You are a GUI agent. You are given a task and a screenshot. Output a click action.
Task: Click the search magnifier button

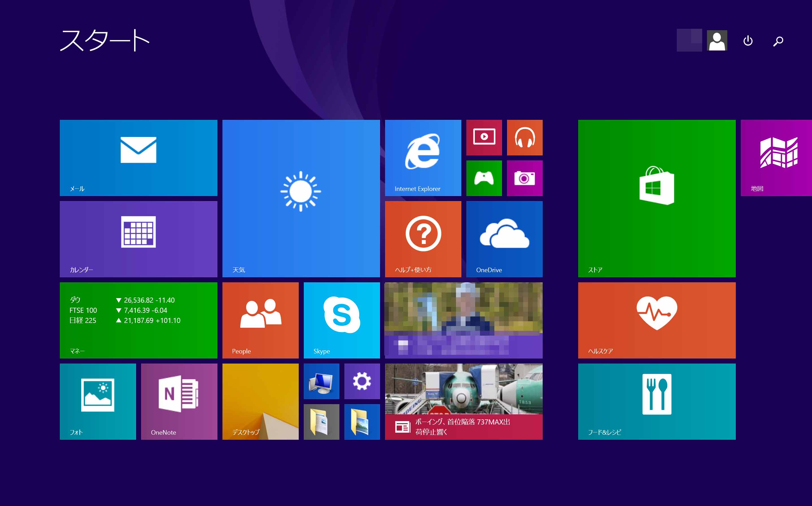[x=778, y=41]
